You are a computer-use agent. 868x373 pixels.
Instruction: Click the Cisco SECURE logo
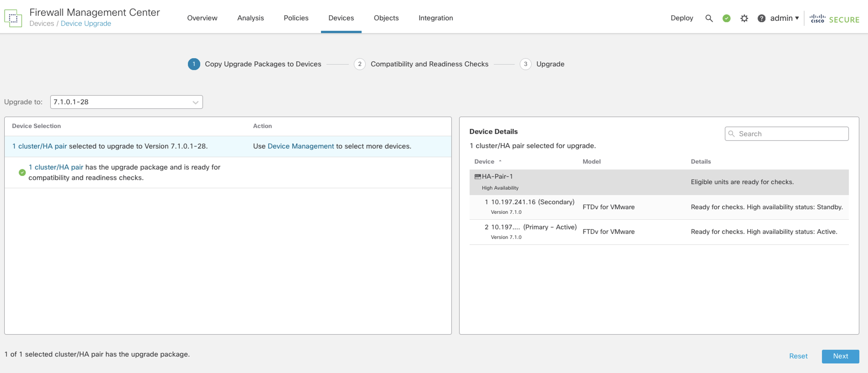834,19
